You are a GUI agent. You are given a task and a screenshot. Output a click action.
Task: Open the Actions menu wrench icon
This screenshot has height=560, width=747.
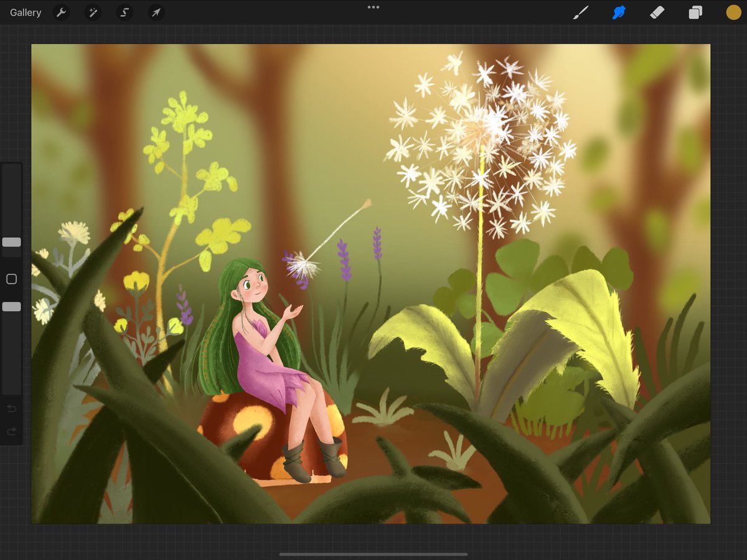[61, 12]
